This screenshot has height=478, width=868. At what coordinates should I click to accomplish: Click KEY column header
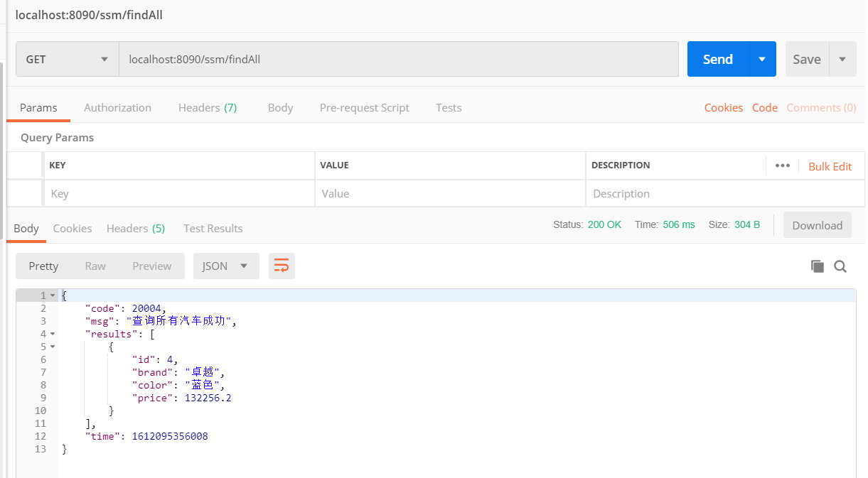[x=58, y=165]
